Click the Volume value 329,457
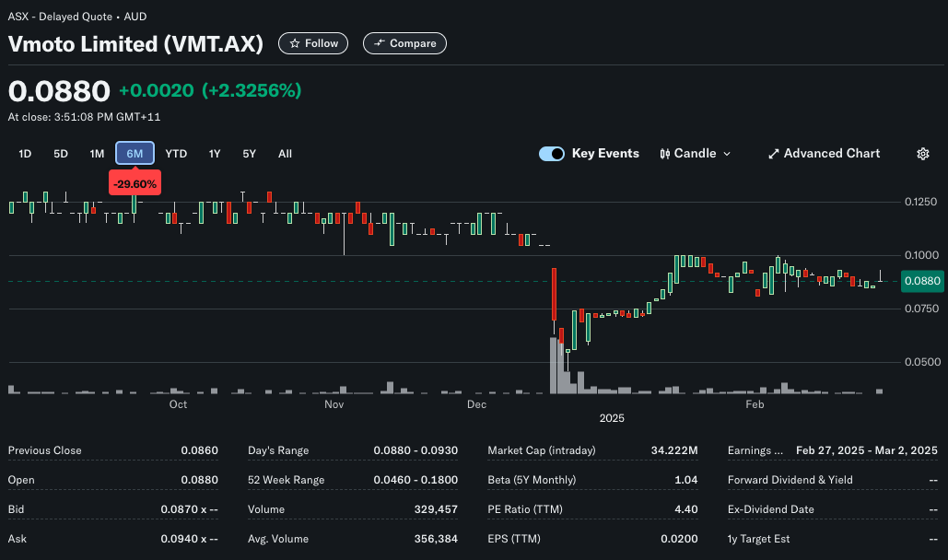 click(x=436, y=510)
